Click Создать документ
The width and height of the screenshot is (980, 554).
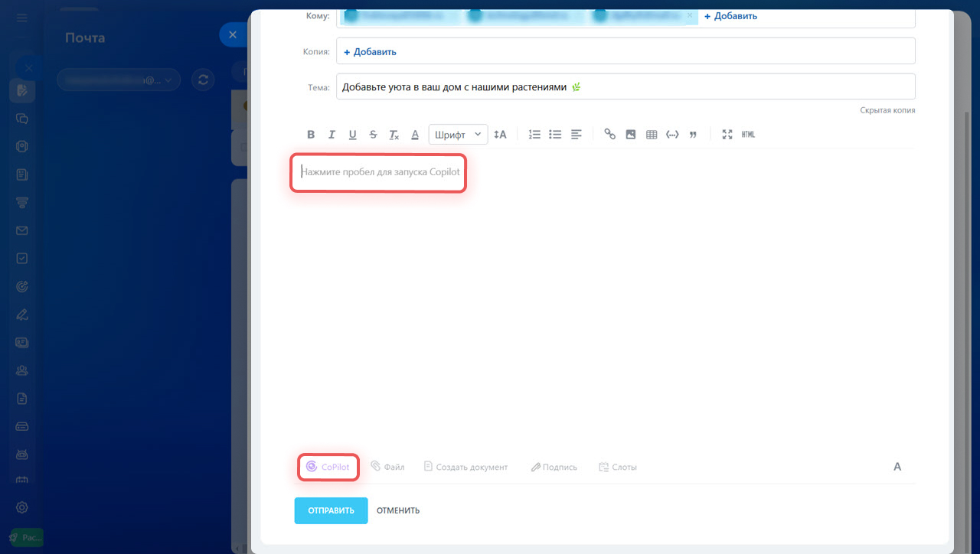pyautogui.click(x=465, y=467)
